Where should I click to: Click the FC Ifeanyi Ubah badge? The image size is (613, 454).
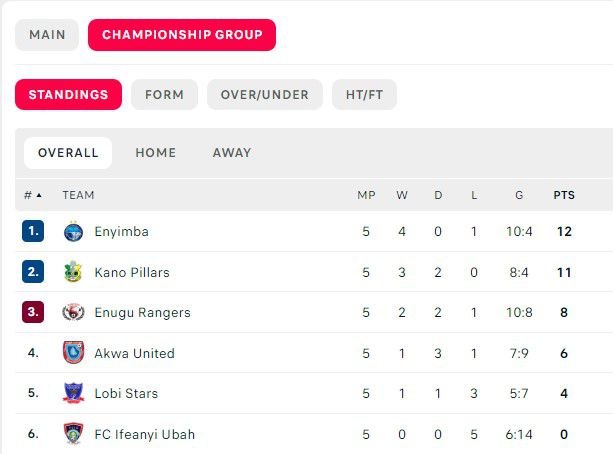(73, 434)
